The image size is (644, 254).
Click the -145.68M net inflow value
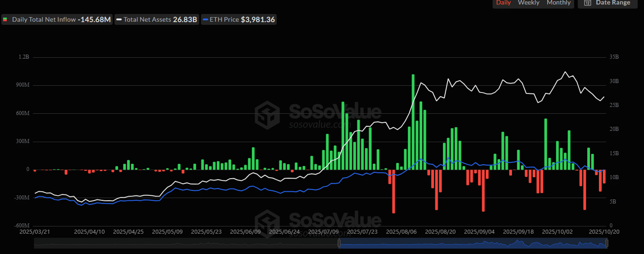(x=94, y=20)
